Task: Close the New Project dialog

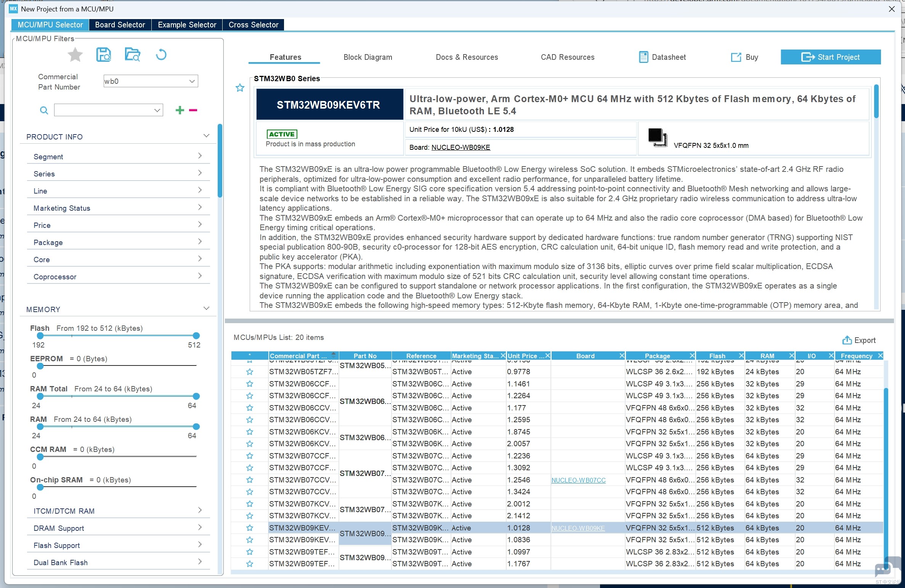Action: 892,9
